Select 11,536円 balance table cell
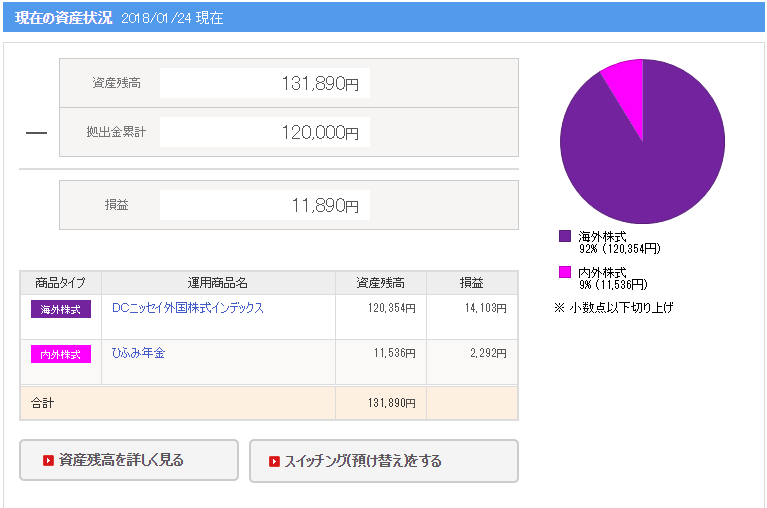 coord(381,362)
